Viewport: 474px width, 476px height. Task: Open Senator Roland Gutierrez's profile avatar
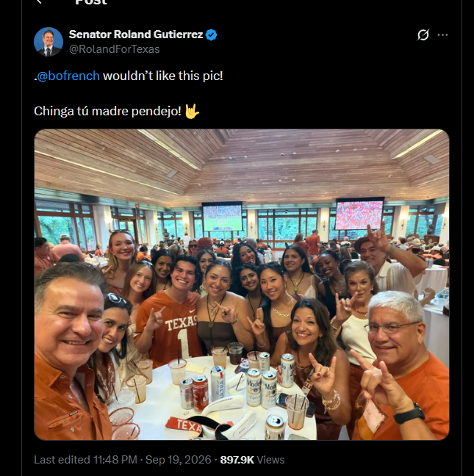[x=49, y=42]
